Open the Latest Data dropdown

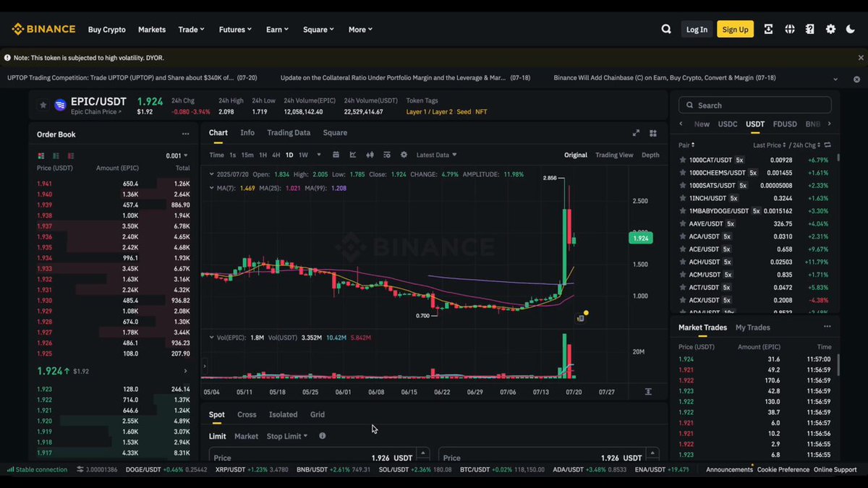click(x=436, y=155)
